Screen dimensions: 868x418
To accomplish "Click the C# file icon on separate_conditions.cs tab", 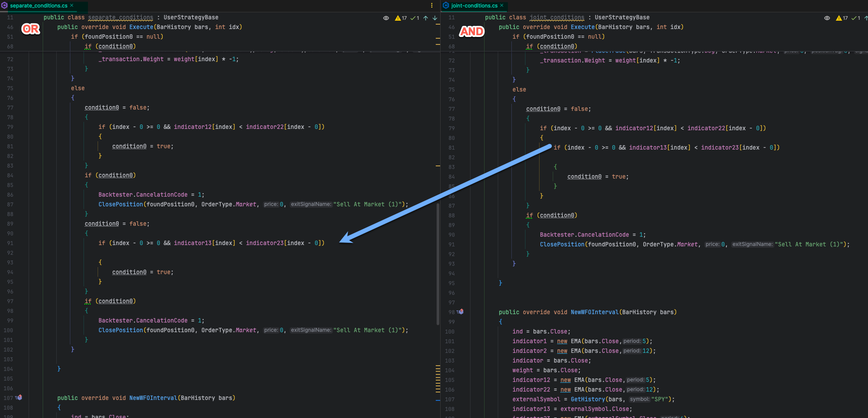I will pyautogui.click(x=4, y=6).
